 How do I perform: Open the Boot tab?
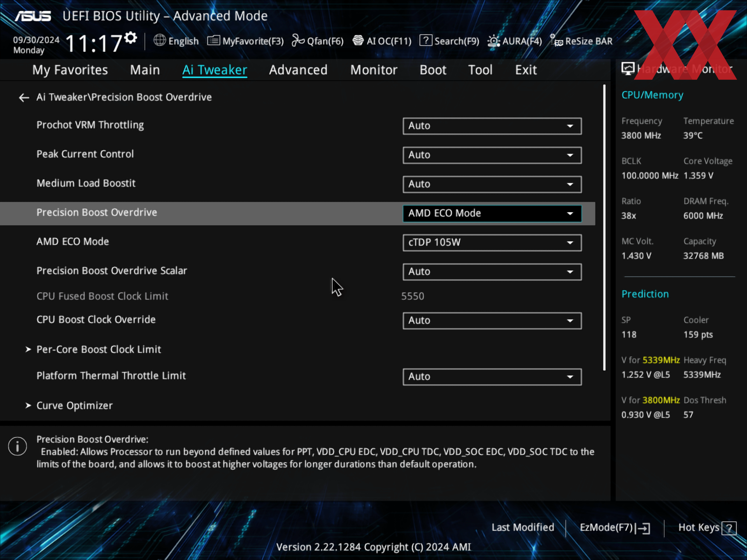pyautogui.click(x=433, y=70)
